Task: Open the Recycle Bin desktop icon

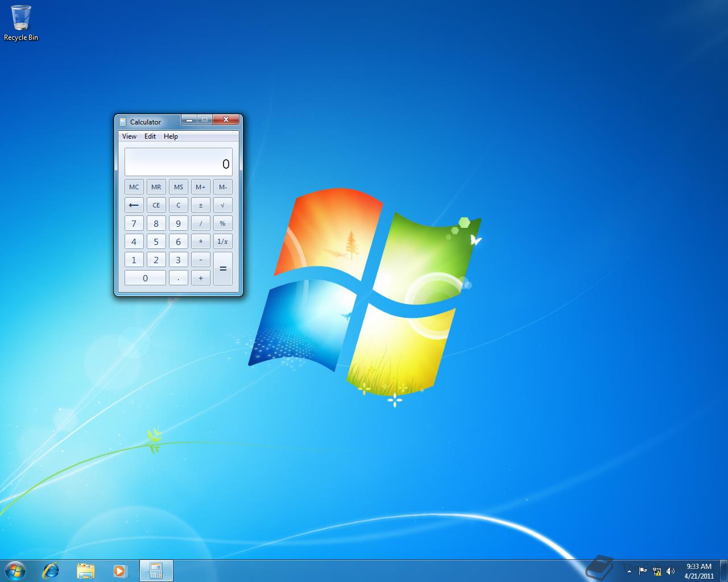Action: coord(21,23)
